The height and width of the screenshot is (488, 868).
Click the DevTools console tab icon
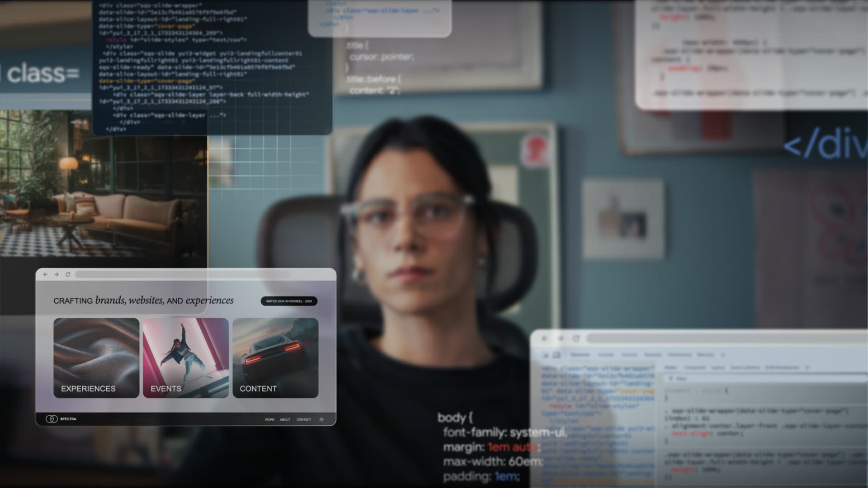(606, 355)
